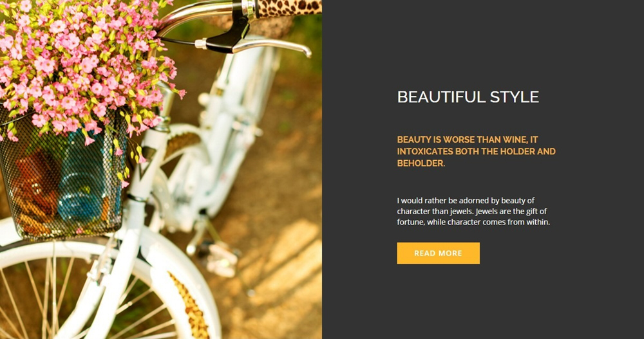This screenshot has width=644, height=339.
Task: Click the orange wine quote subheading
Action: point(476,151)
